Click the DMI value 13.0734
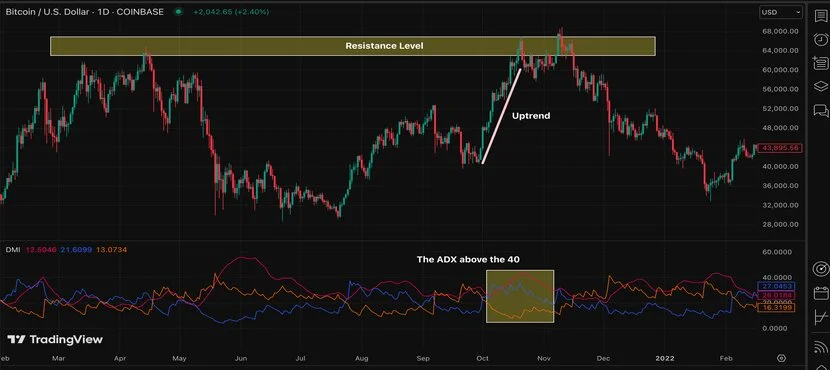 point(112,249)
